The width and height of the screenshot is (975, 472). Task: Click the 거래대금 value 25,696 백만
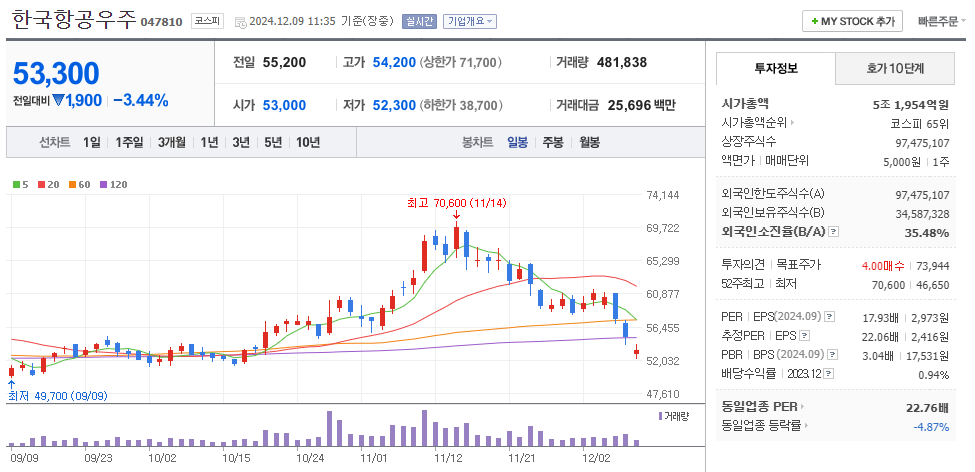tap(642, 106)
